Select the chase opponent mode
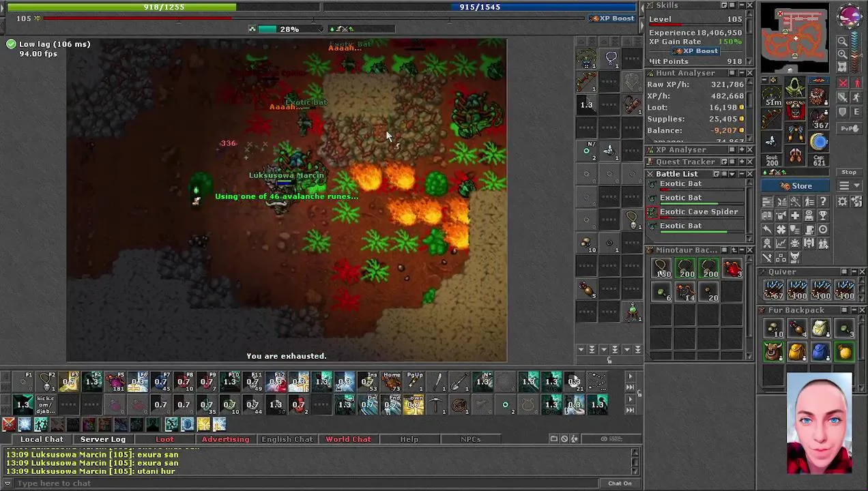The width and height of the screenshot is (868, 491). coord(856,97)
